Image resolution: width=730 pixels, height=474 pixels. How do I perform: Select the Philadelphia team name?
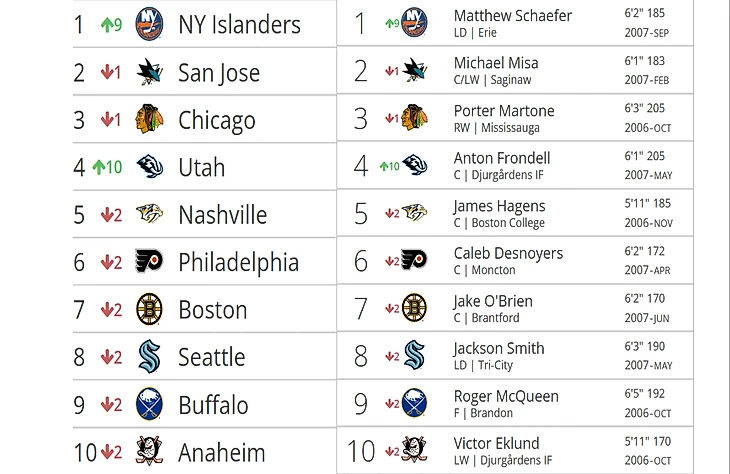[238, 262]
